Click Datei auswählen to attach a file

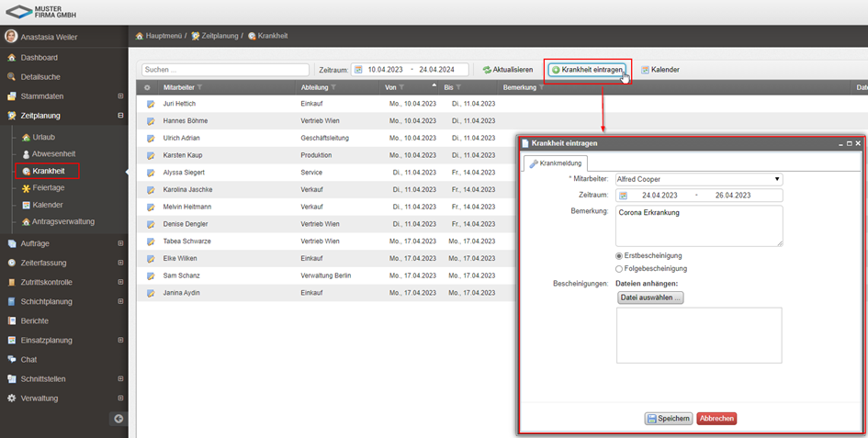point(649,298)
